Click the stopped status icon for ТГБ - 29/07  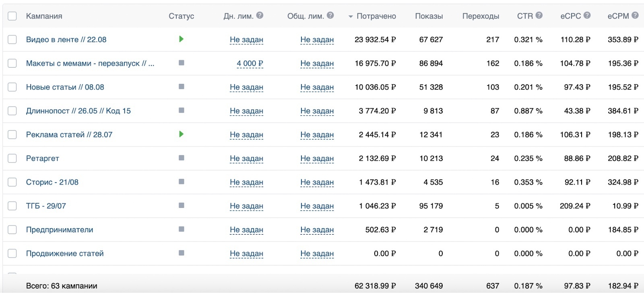(x=182, y=206)
